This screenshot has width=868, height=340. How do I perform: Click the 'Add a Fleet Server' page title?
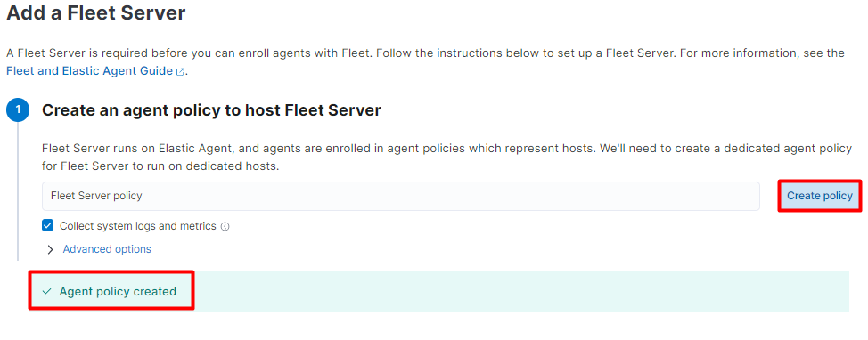pos(95,12)
